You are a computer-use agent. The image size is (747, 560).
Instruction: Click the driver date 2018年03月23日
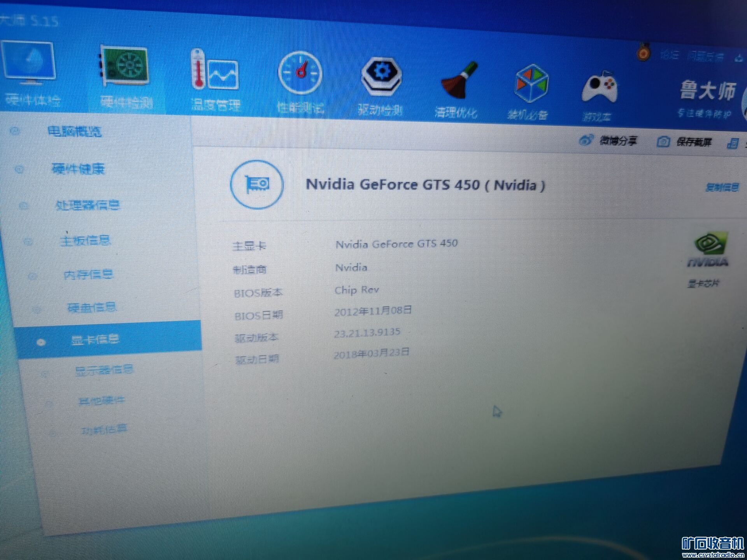click(x=371, y=353)
